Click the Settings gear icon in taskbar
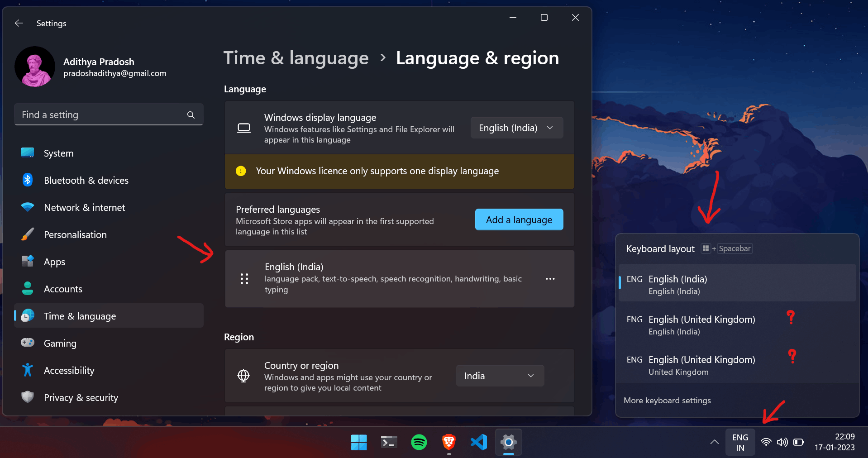Viewport: 868px width, 458px height. 509,442
